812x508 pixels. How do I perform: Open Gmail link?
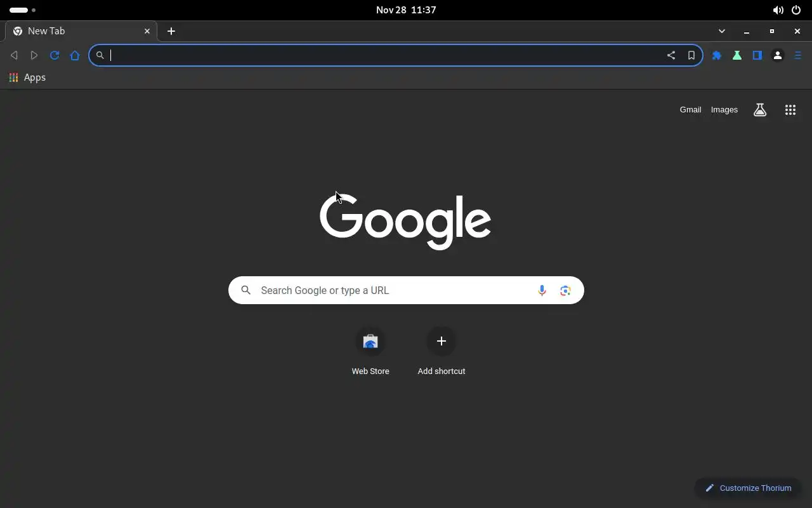pos(690,110)
